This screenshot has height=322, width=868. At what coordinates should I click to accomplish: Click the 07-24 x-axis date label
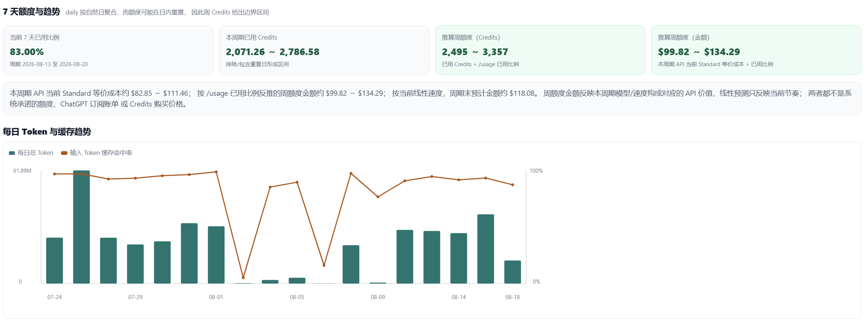[x=54, y=297]
